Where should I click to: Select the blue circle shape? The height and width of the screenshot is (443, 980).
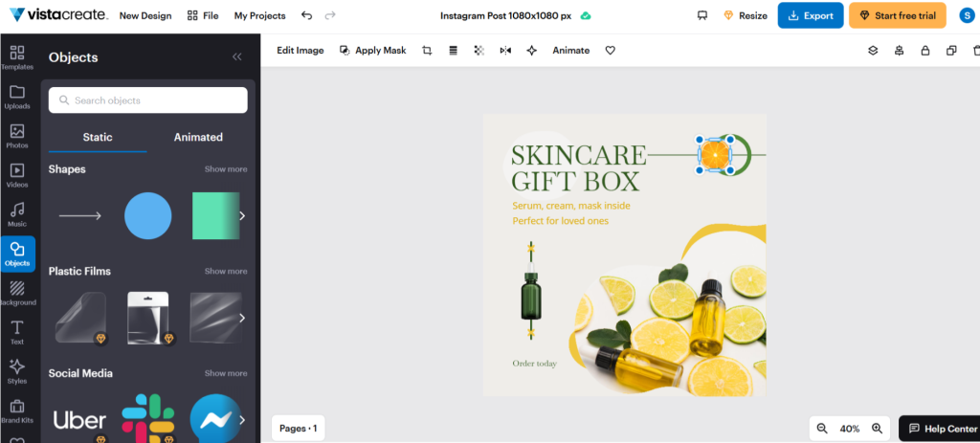[x=148, y=215]
